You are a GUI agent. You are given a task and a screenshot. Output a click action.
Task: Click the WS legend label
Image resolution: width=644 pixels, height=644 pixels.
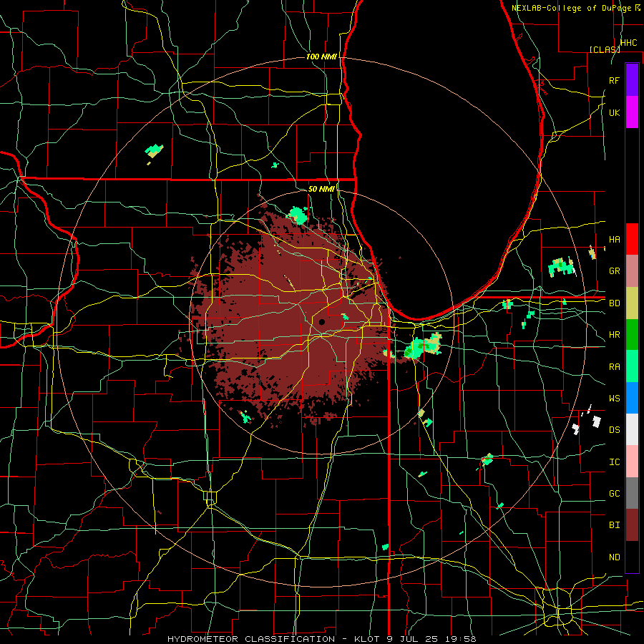pyautogui.click(x=614, y=399)
